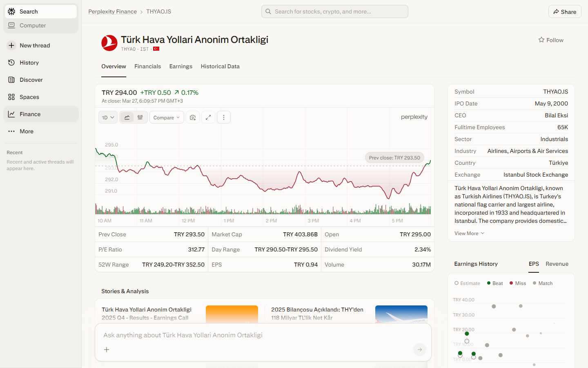Focus the stocks and crypto search field

pyautogui.click(x=335, y=11)
